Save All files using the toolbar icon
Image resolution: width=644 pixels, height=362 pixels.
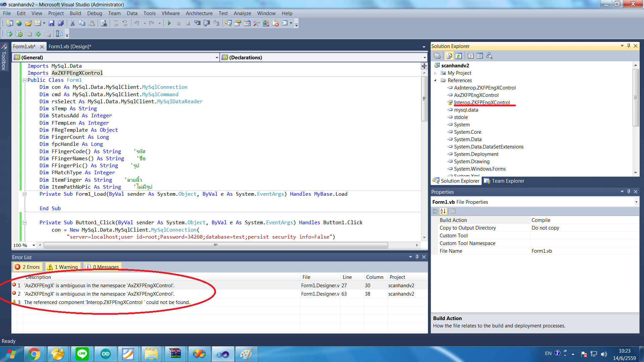pyautogui.click(x=61, y=23)
